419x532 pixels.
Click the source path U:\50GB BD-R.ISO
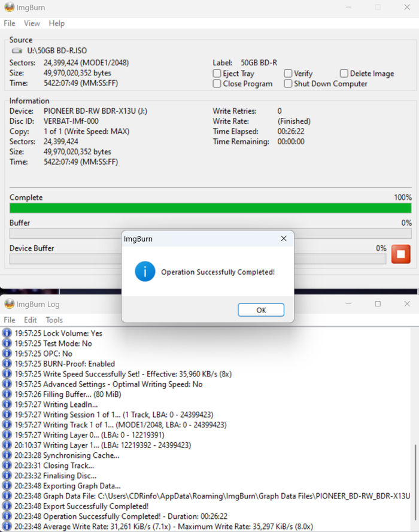57,51
